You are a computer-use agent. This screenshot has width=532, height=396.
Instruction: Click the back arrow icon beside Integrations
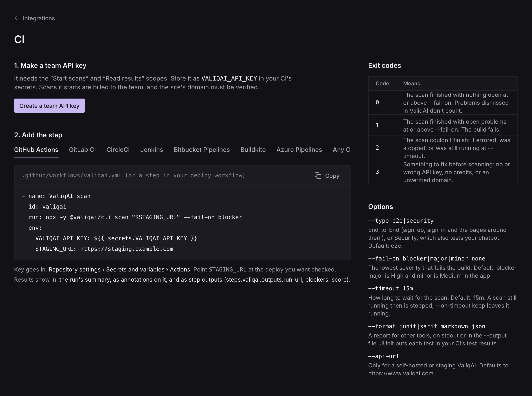pos(17,18)
